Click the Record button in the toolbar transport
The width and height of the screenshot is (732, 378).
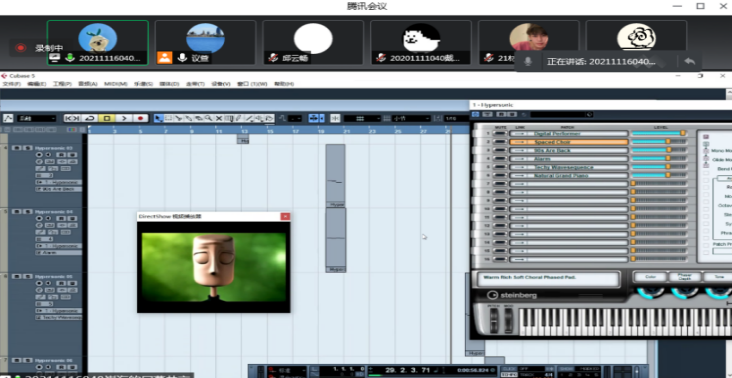click(140, 119)
